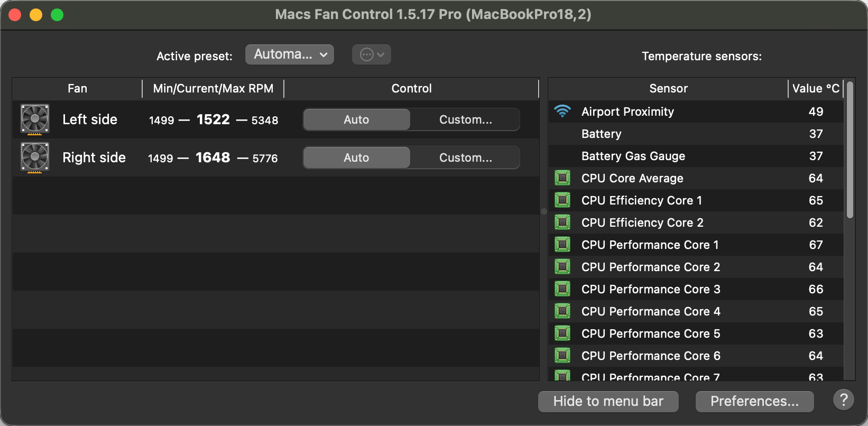The image size is (868, 426).
Task: Select the CPU Efficiency Core 2 label
Action: click(642, 223)
